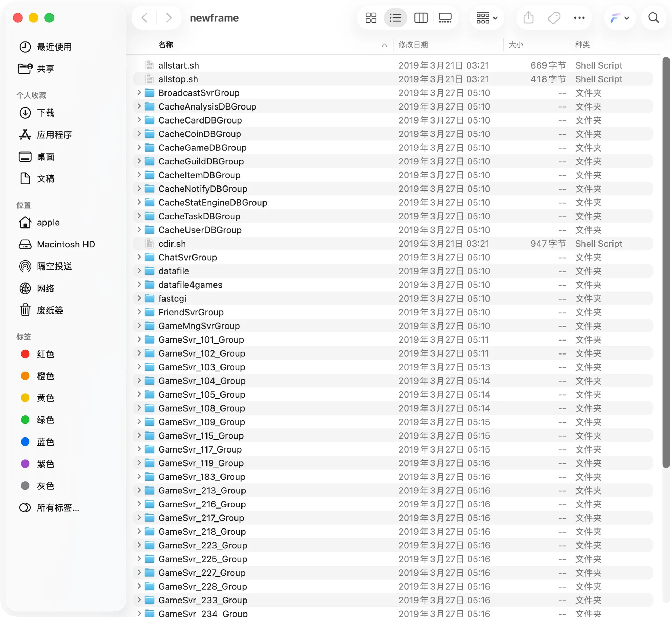Click the tag icon in toolbar
The width and height of the screenshot is (672, 617).
pyautogui.click(x=554, y=18)
